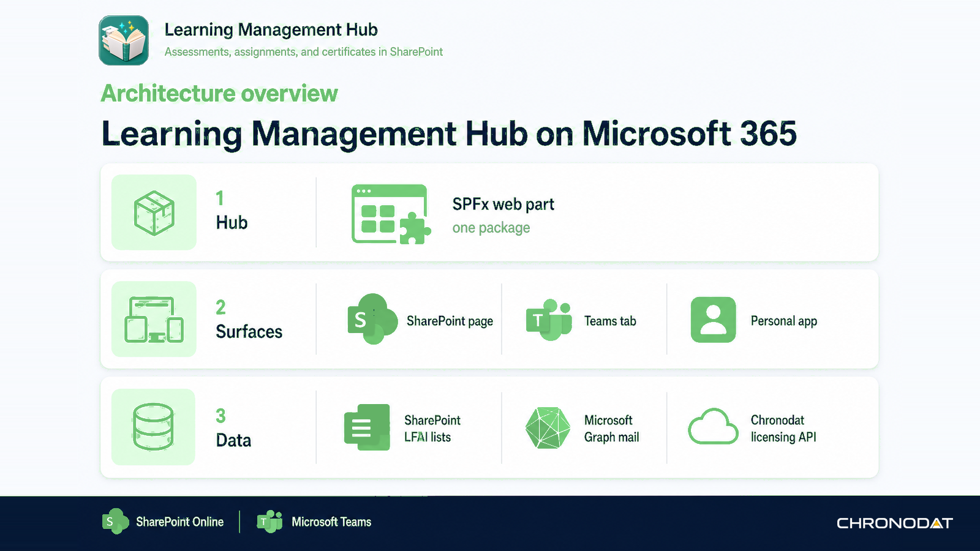Click the Microsoft Teams footer icon
This screenshot has height=551, width=980.
[x=269, y=522]
